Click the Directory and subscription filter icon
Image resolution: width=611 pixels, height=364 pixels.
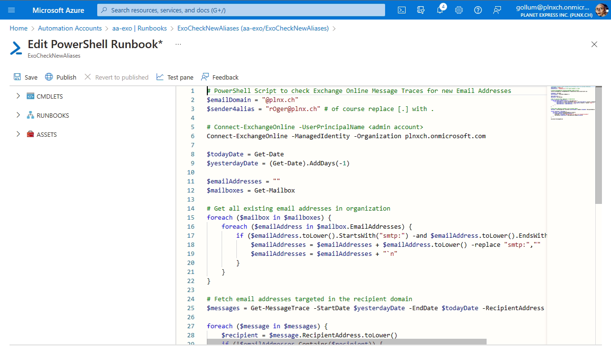[420, 10]
